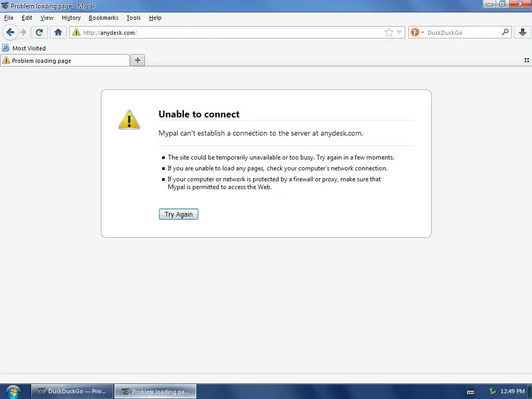This screenshot has height=399, width=532.
Task: Click the bullet about checking network connection
Action: point(277,168)
